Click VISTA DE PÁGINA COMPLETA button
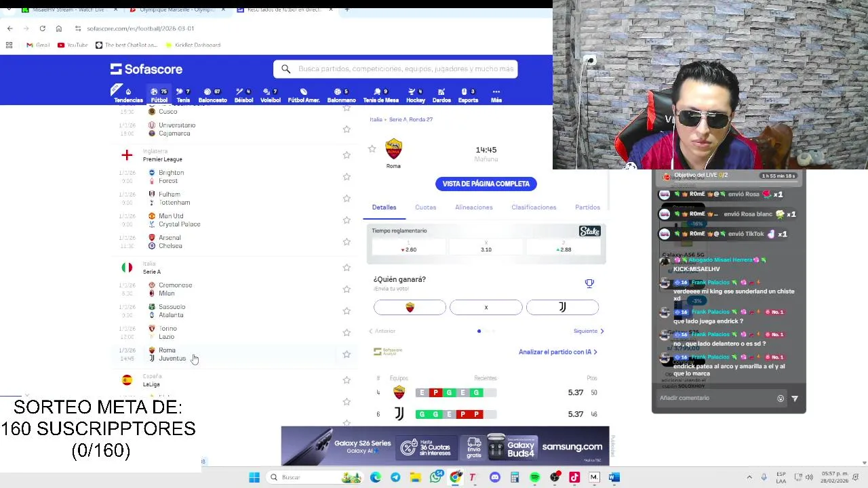This screenshot has height=488, width=868. click(486, 184)
